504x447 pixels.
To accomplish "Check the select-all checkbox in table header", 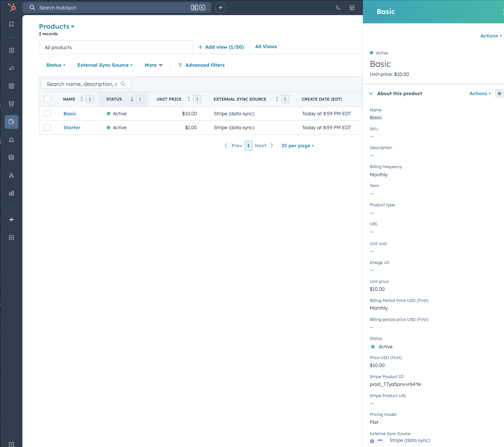I will [x=47, y=99].
